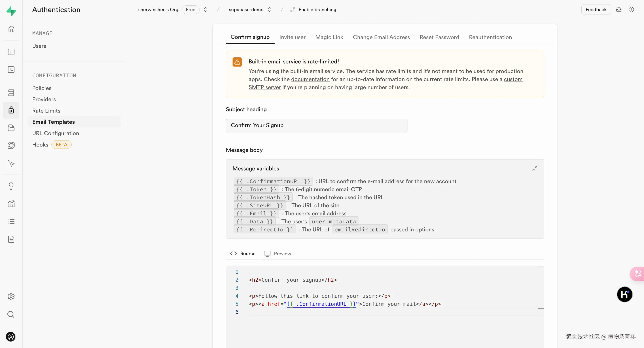Open the Reports chart icon
Screen dimensions: 644x348
click(11, 204)
